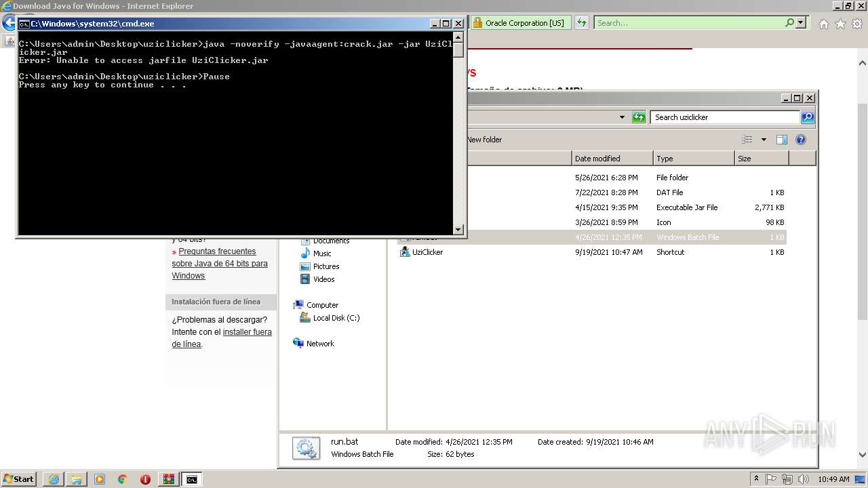Select the UziClicker shortcut file
This screenshot has width=868, height=488.
point(427,252)
